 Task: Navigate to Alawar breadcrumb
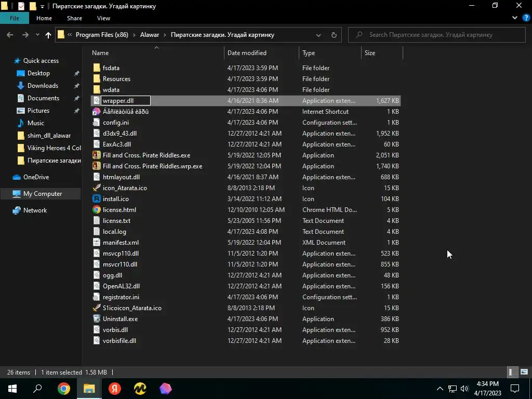click(150, 35)
